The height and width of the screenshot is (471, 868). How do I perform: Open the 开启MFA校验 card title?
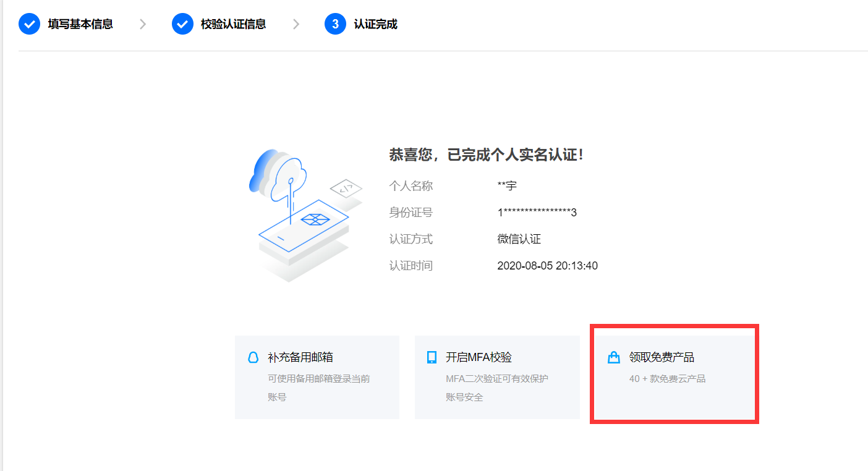point(479,357)
